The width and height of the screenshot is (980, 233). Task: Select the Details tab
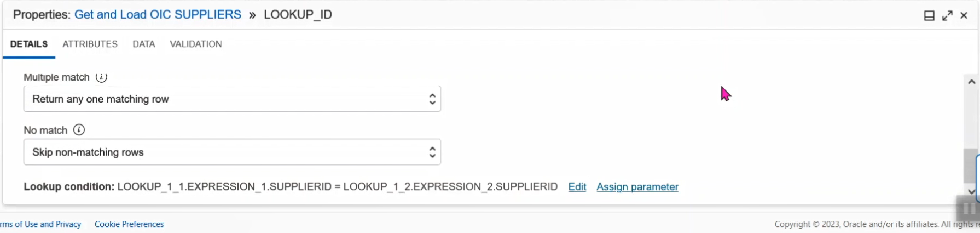click(x=29, y=44)
